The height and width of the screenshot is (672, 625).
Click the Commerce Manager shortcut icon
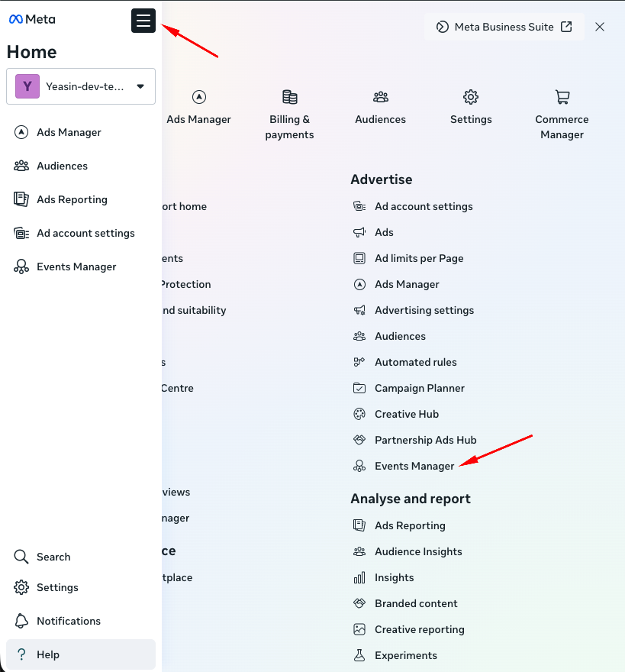click(x=562, y=97)
